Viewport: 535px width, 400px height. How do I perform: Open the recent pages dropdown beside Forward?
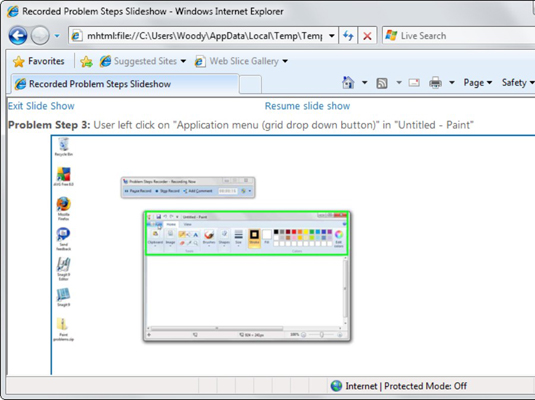coord(57,35)
